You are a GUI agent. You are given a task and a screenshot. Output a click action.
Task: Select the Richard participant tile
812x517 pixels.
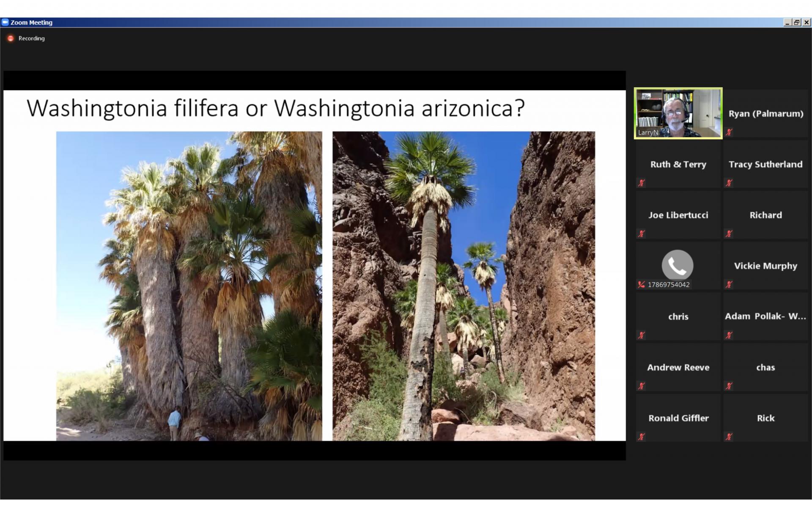point(765,215)
